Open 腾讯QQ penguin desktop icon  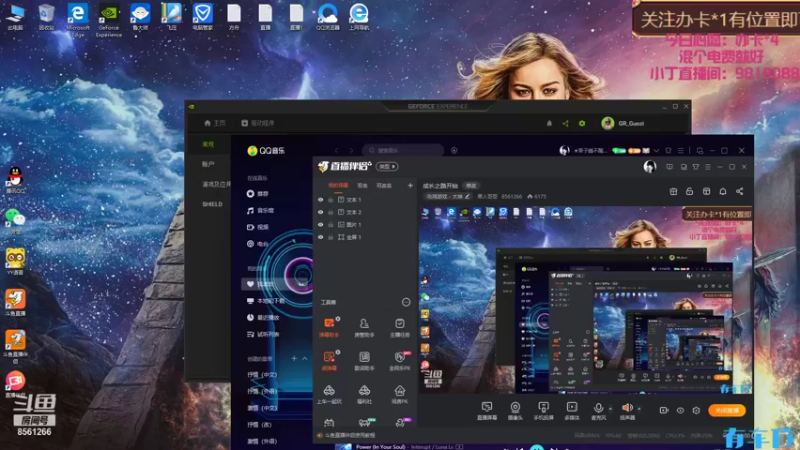[x=15, y=180]
